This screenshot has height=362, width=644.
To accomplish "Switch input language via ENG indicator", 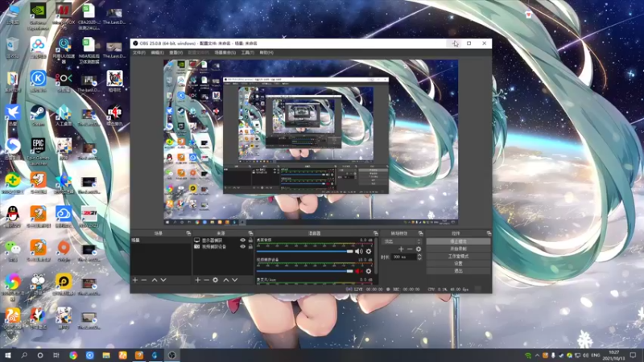I will click(x=596, y=356).
